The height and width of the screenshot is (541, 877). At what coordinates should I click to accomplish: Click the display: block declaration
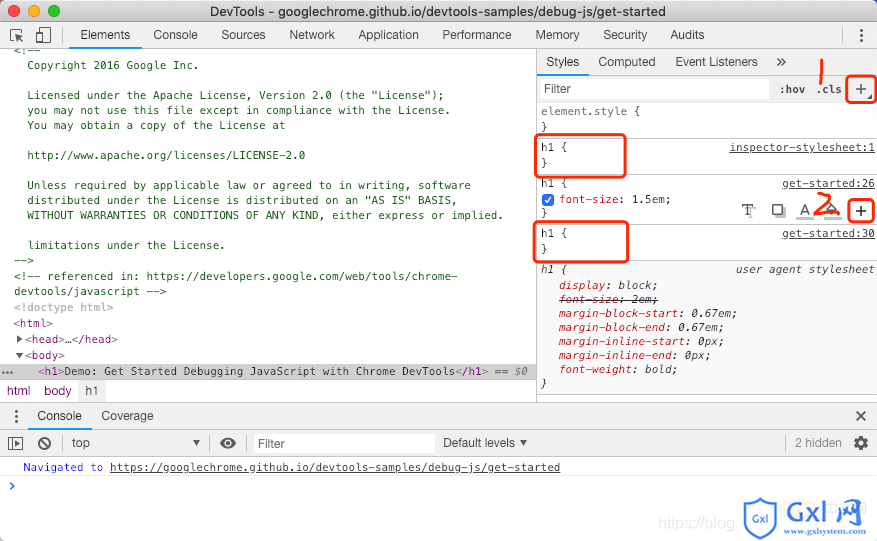click(x=609, y=285)
